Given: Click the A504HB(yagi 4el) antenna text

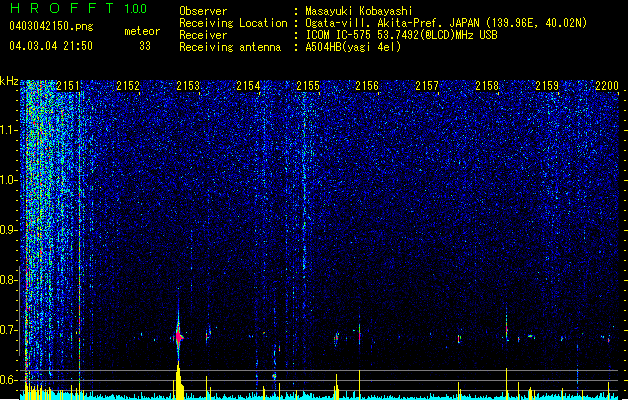Looking at the screenshot, I should pyautogui.click(x=353, y=47).
